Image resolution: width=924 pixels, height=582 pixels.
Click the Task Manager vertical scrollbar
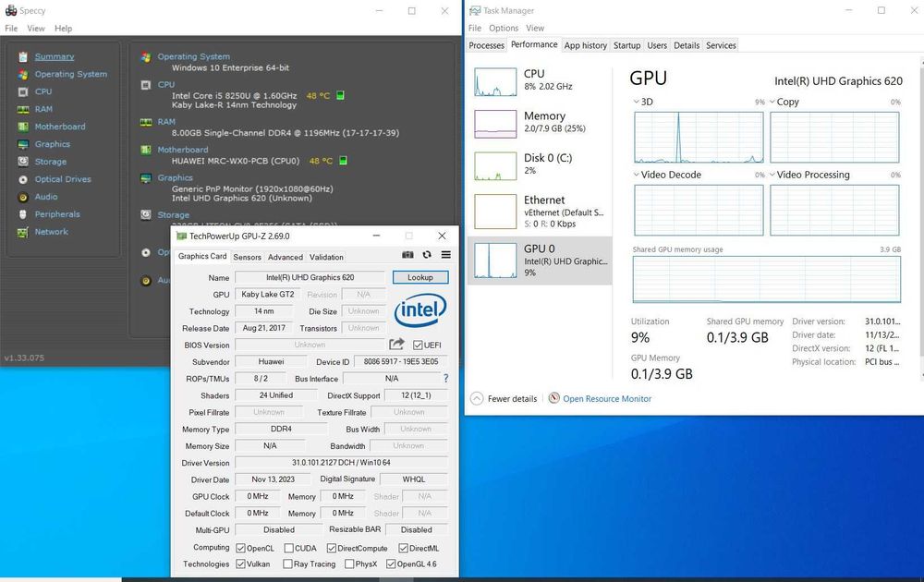tap(921, 218)
